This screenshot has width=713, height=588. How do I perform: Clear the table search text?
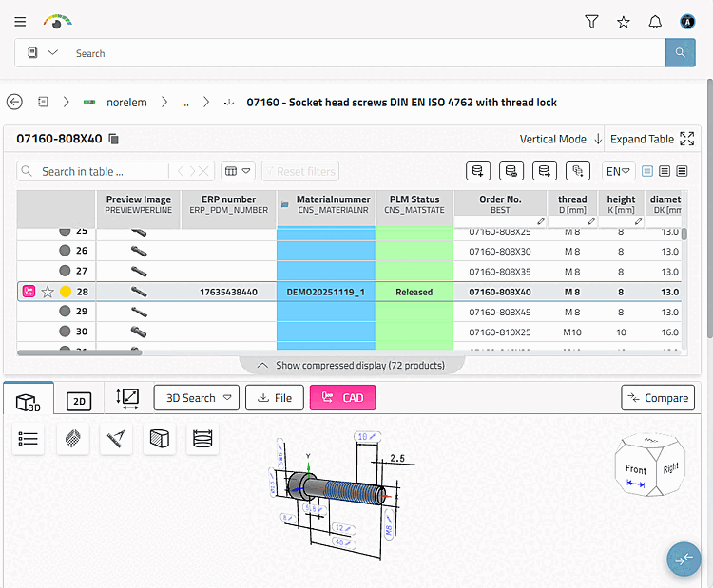[x=203, y=171]
